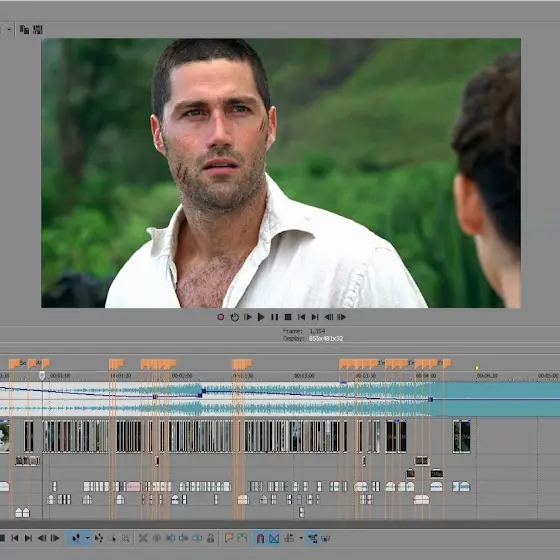Open the Normal Edit tool dropdown arrow

(87, 538)
